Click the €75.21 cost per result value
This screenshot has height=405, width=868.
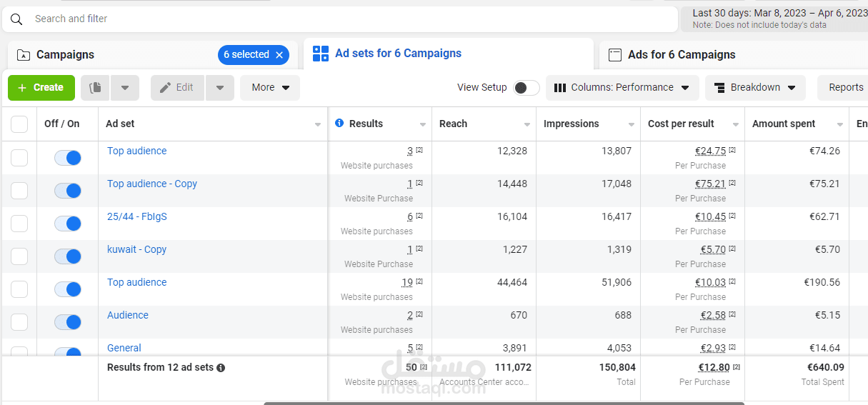point(710,184)
